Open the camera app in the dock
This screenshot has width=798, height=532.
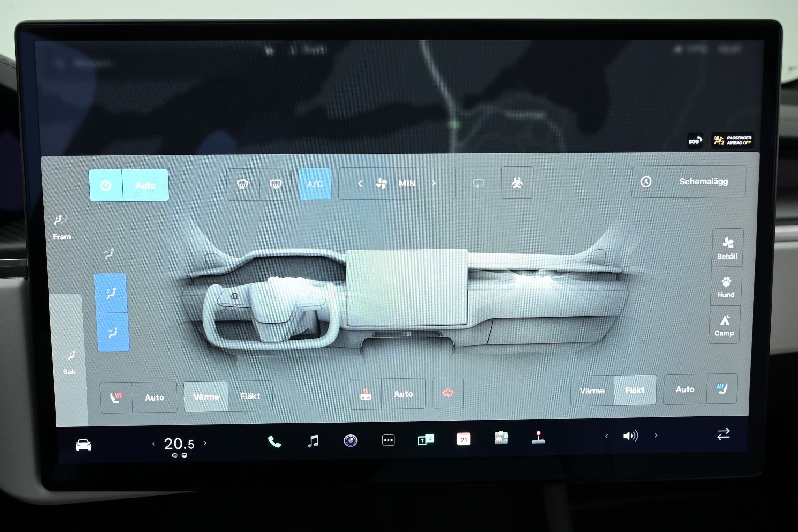coord(350,441)
